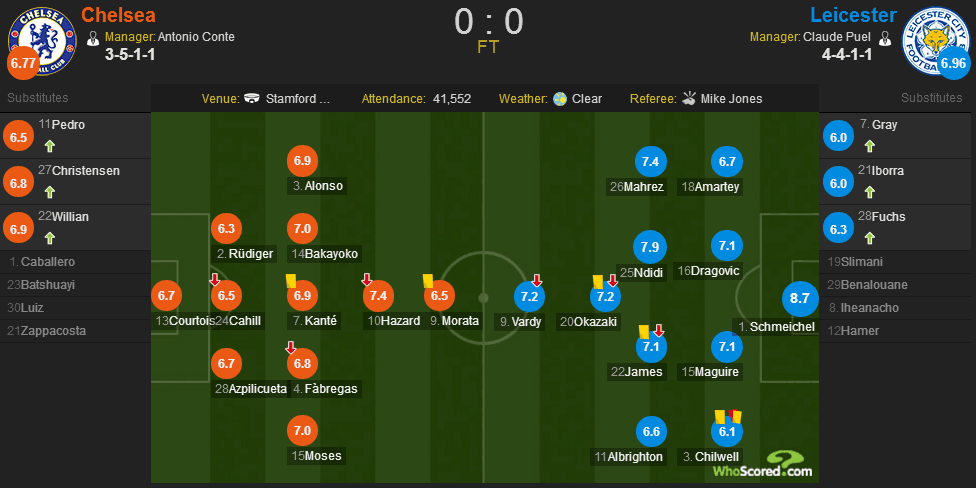Click player name Mahrez on pitch
The height and width of the screenshot is (488, 976).
point(643,185)
